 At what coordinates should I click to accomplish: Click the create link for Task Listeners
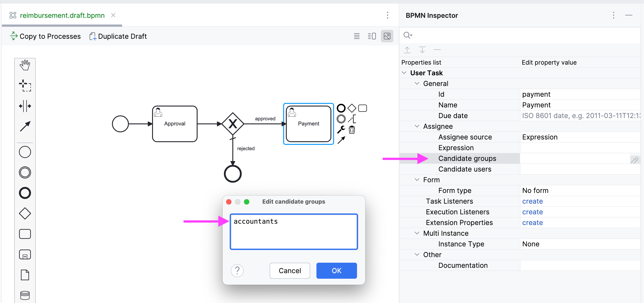(532, 201)
